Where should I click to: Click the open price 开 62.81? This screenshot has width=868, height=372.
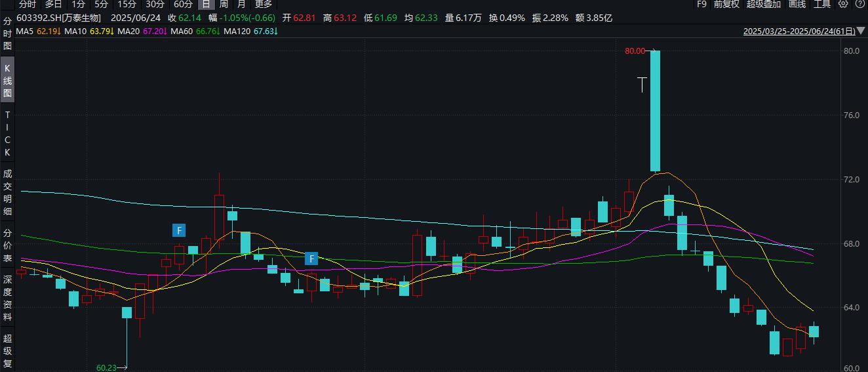click(300, 18)
